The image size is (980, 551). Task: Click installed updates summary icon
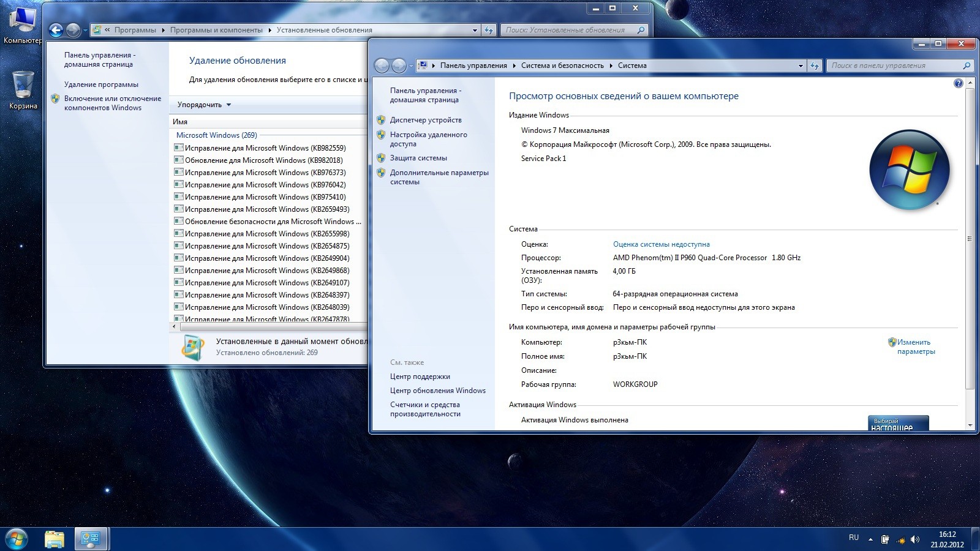pyautogui.click(x=193, y=347)
